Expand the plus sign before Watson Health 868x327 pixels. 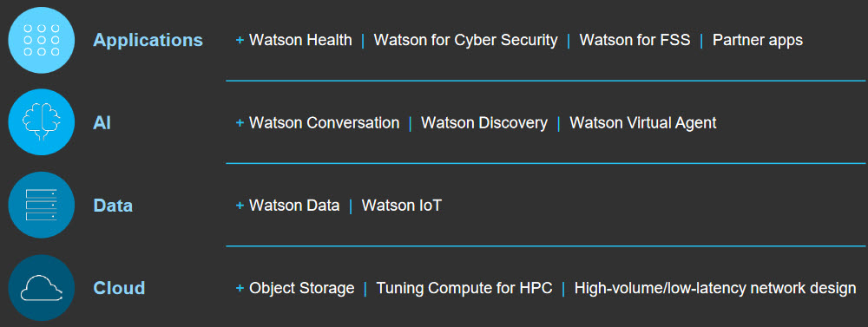point(240,40)
